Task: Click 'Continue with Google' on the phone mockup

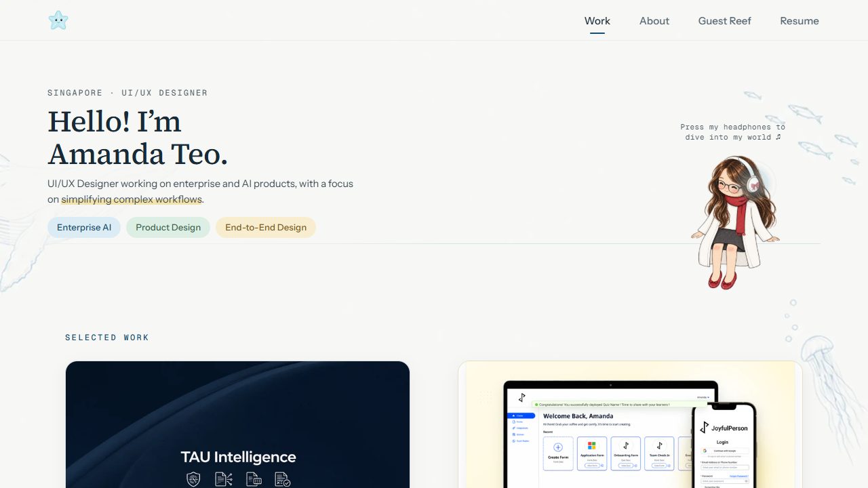Action: pyautogui.click(x=725, y=451)
